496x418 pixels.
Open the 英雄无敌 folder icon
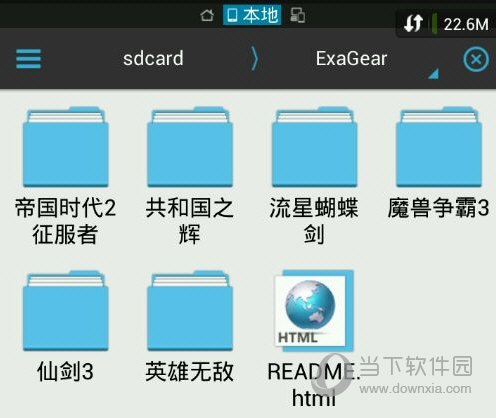[190, 310]
